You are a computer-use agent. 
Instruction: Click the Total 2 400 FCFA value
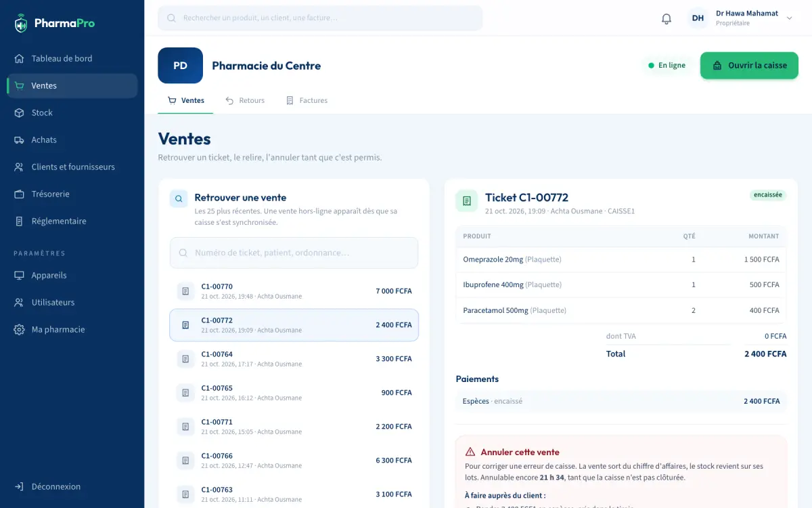point(765,354)
